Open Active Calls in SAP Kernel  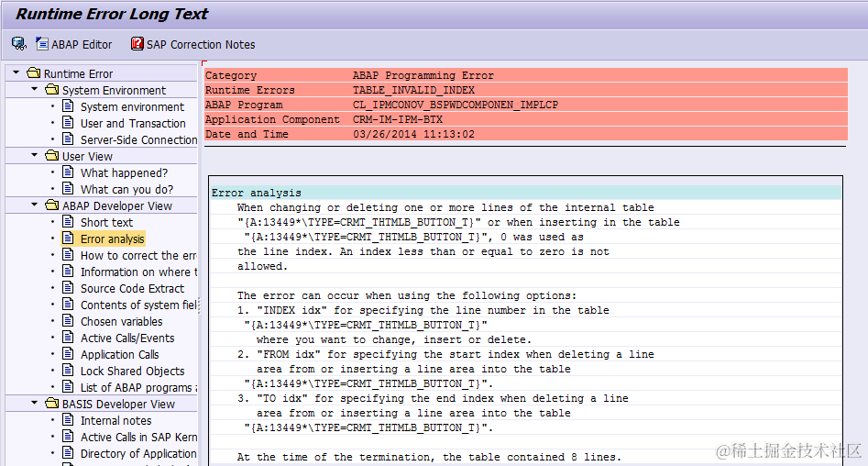click(138, 438)
